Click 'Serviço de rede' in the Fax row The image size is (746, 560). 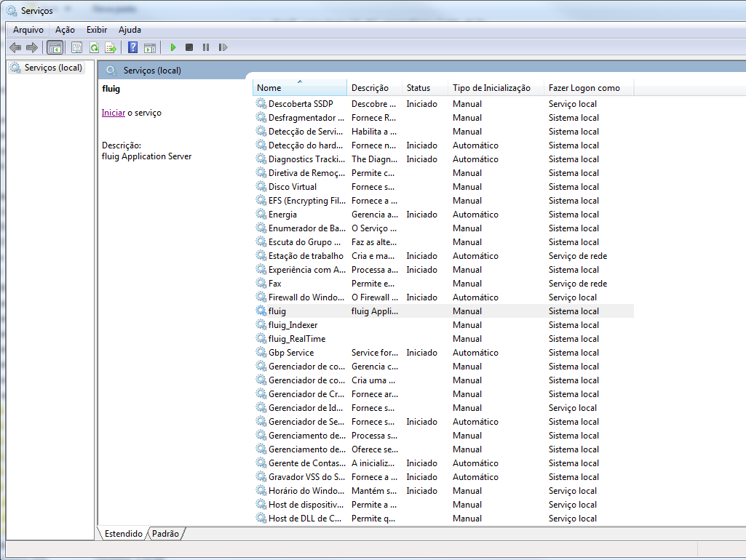(x=578, y=284)
